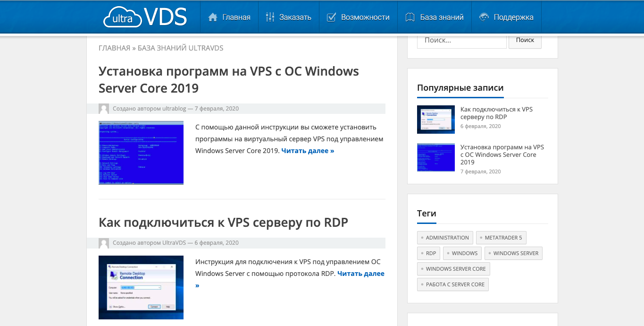Screen dimensions: 644x326
Task: Click Читать далее for RDP article
Action: pyautogui.click(x=361, y=274)
